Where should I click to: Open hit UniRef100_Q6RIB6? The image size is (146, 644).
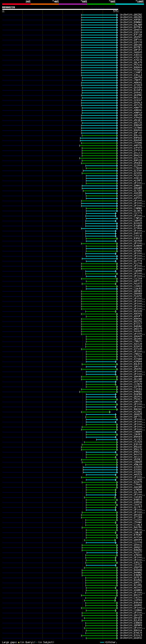[x=131, y=45]
